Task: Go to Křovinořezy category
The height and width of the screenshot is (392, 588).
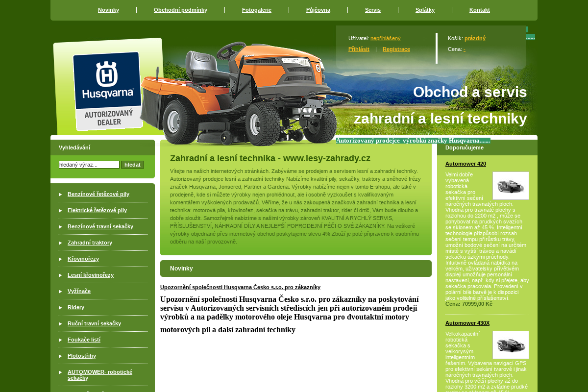Action: click(x=83, y=259)
